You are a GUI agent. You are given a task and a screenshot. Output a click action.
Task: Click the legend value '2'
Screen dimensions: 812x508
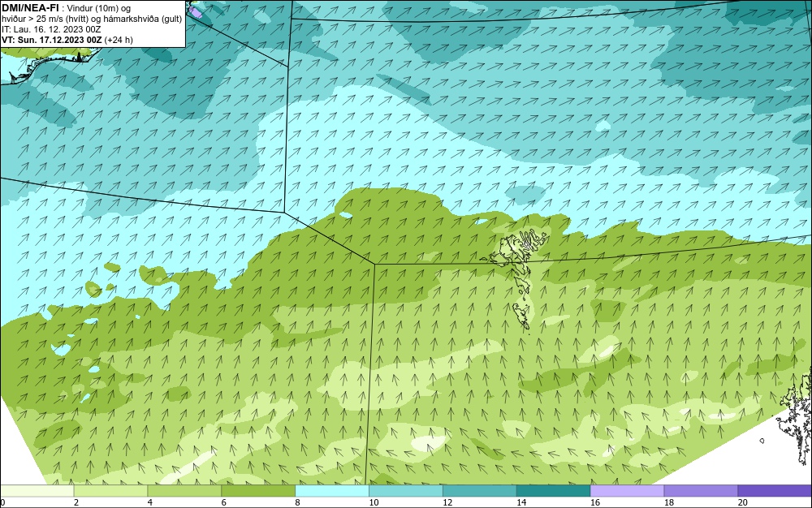pyautogui.click(x=76, y=502)
